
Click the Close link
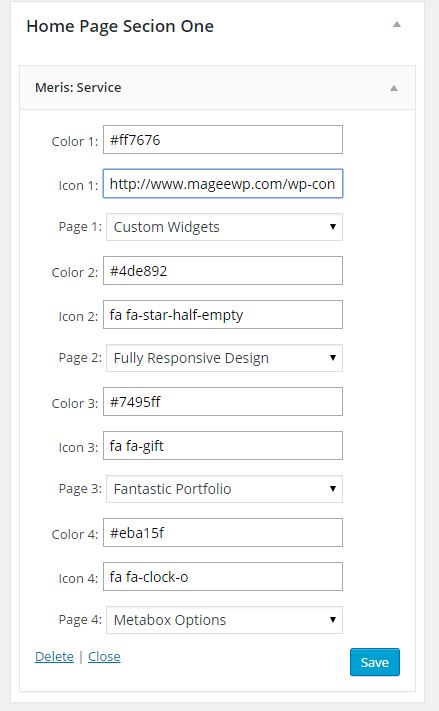click(x=104, y=657)
